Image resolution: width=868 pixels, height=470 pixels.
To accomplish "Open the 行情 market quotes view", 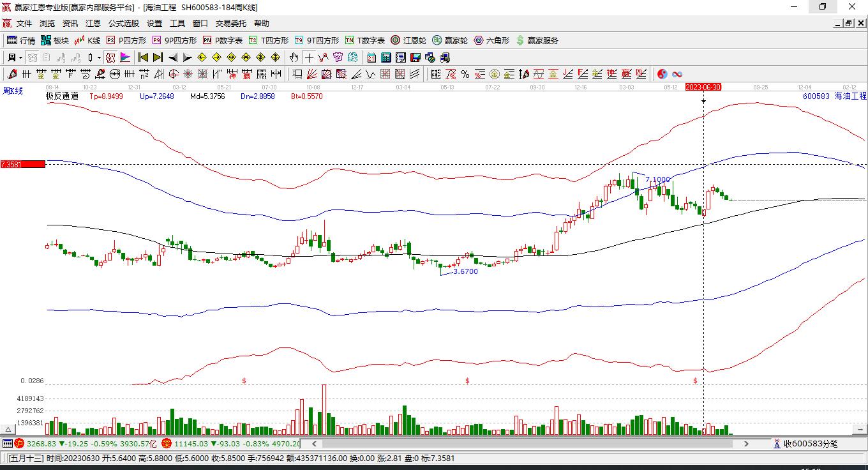I will [x=20, y=40].
